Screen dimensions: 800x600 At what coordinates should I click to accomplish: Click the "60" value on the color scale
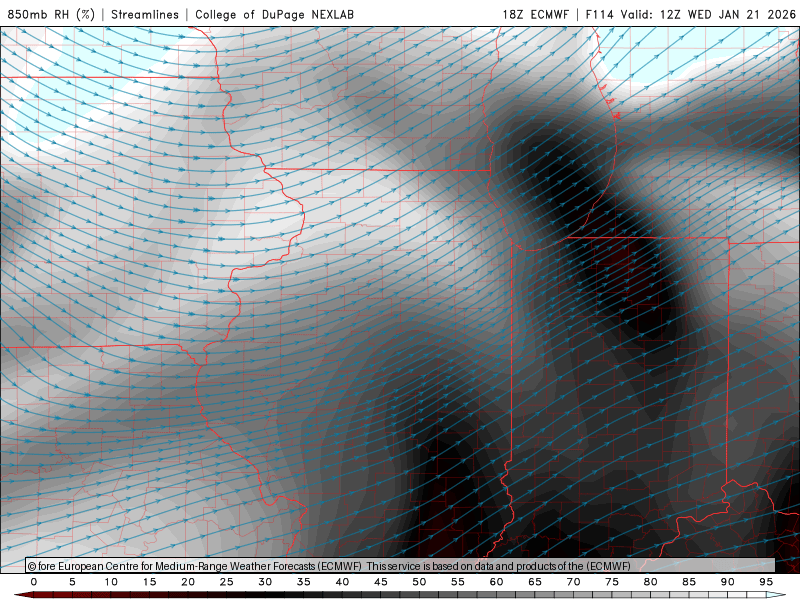pos(496,582)
